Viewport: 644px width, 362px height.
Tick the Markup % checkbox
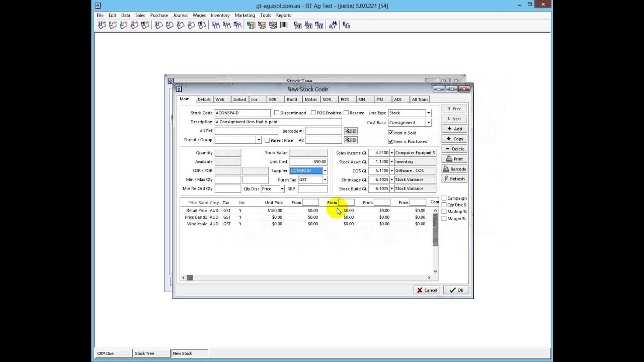click(444, 211)
